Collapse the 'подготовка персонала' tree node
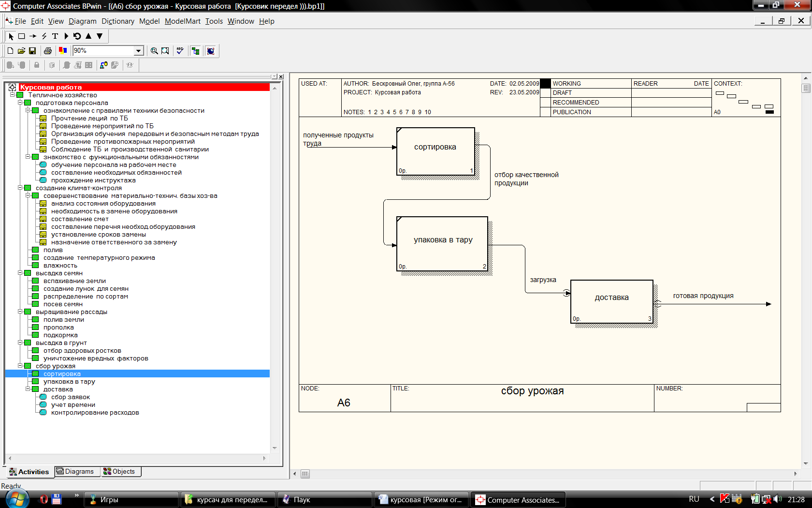The height and width of the screenshot is (508, 812). (20, 103)
